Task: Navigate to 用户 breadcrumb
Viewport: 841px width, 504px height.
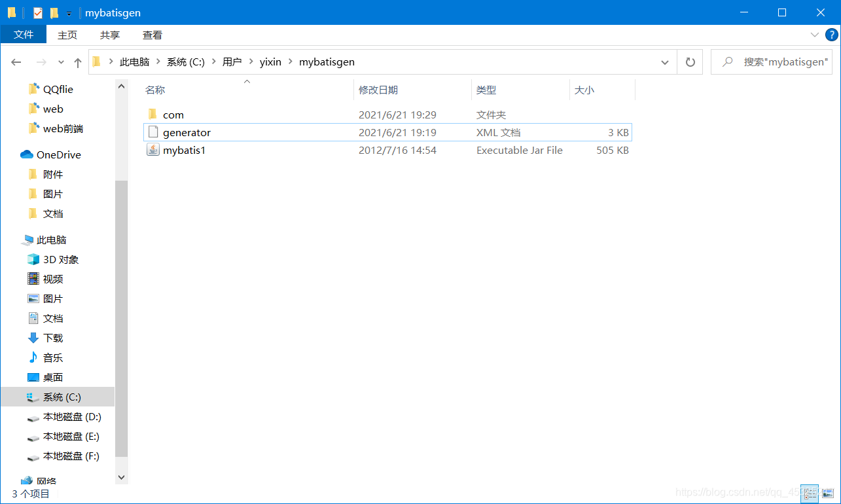Action: [232, 62]
